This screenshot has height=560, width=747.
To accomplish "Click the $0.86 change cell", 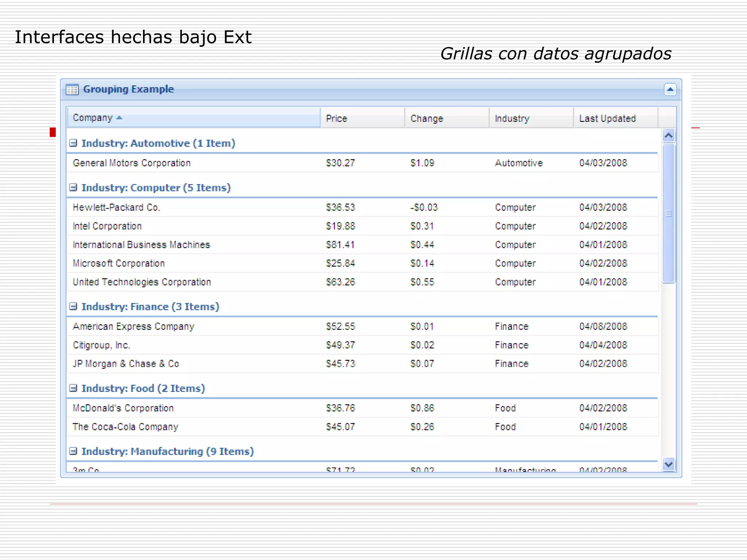I will tap(422, 408).
